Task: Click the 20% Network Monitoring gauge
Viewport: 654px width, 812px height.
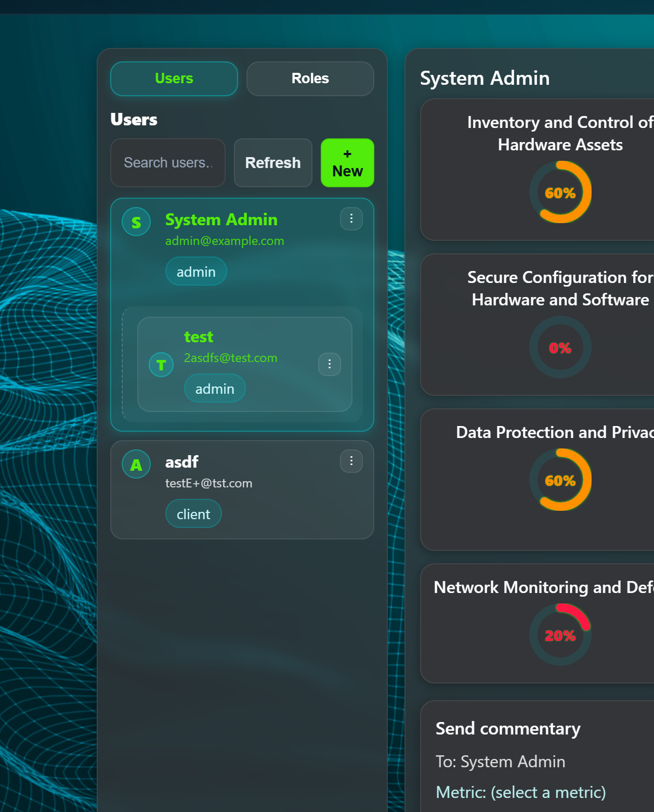Action: pos(560,634)
